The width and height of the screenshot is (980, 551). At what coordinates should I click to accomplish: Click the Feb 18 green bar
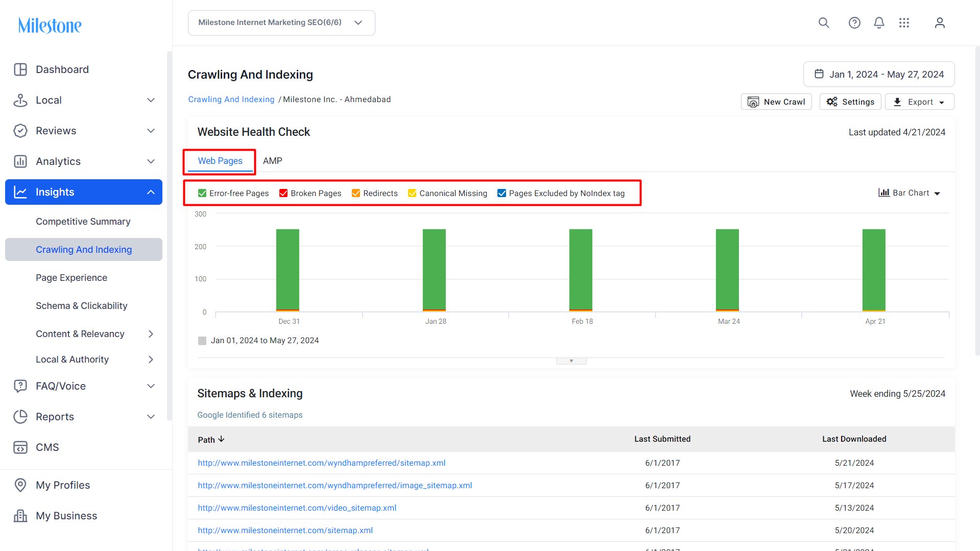coord(581,270)
